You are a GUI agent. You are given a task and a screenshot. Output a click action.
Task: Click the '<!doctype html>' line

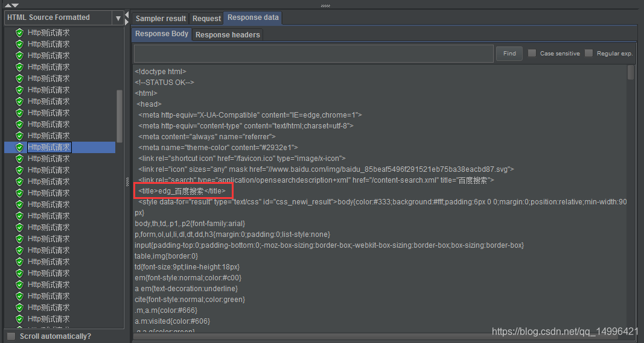coord(161,71)
